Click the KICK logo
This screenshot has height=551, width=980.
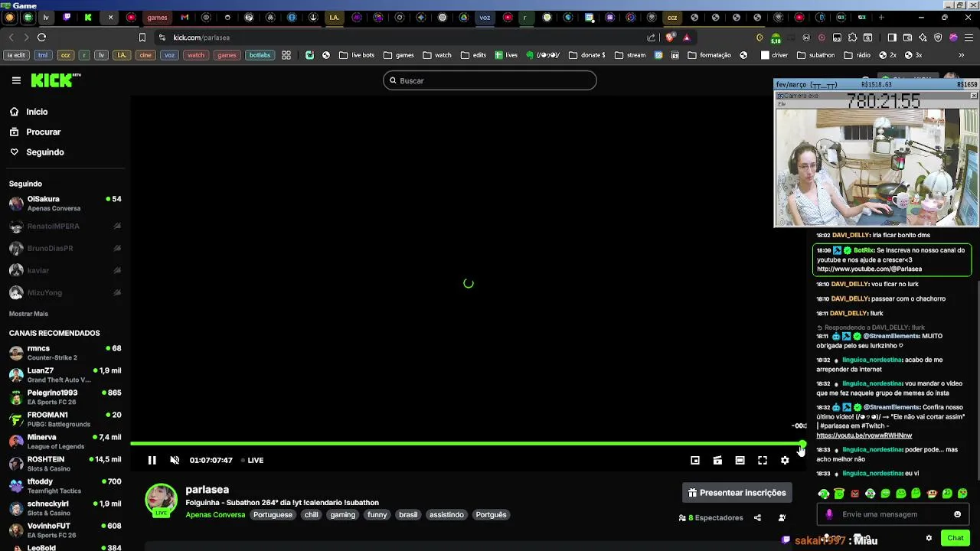point(56,80)
